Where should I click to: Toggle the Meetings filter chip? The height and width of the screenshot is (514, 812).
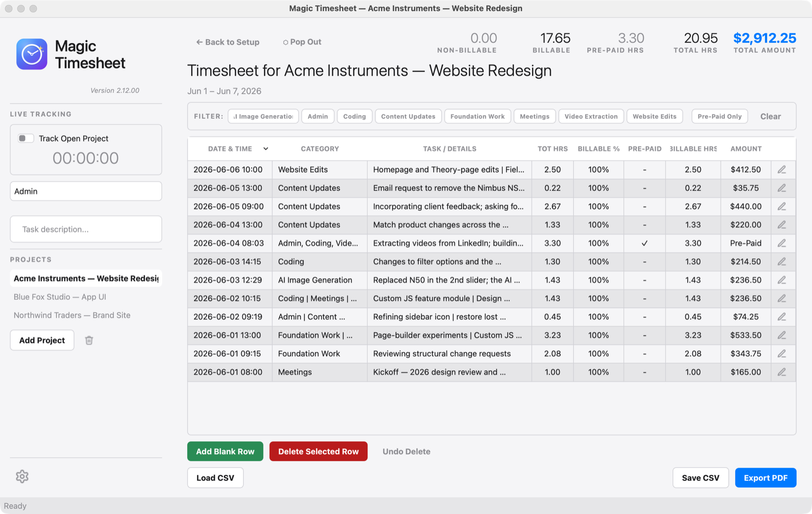[x=534, y=116]
